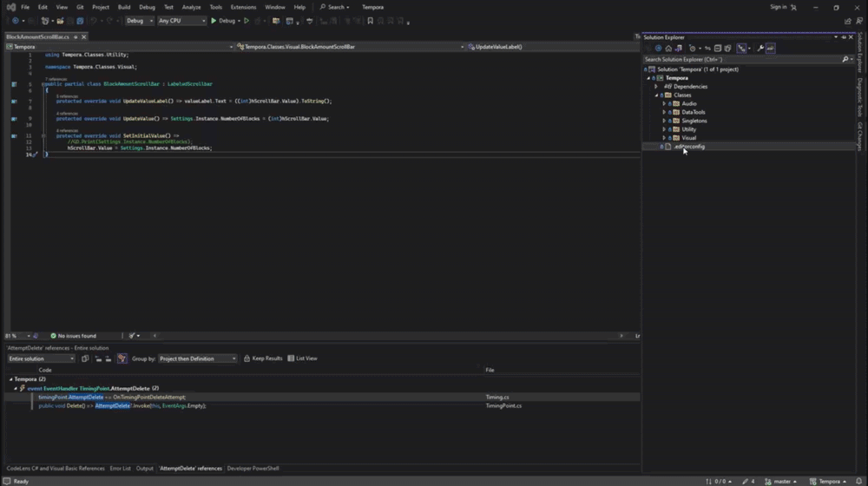868x486 pixels.
Task: Click the Show All Files icon
Action: pos(727,49)
